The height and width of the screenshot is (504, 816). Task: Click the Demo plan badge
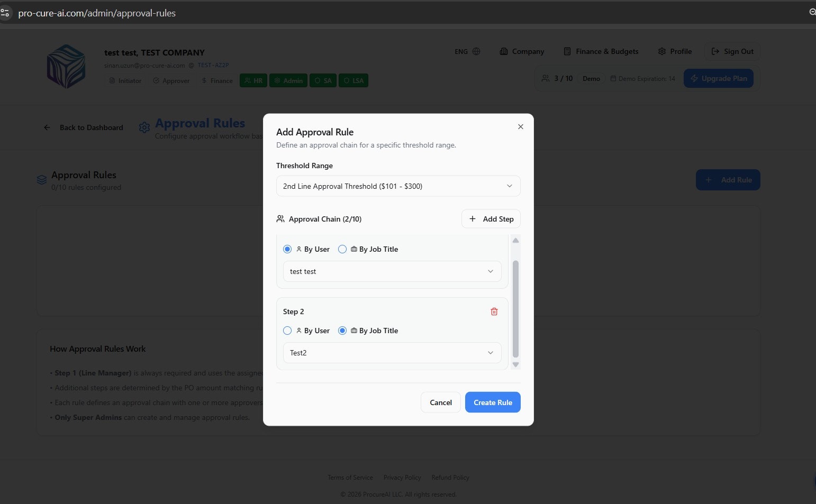pyautogui.click(x=591, y=78)
